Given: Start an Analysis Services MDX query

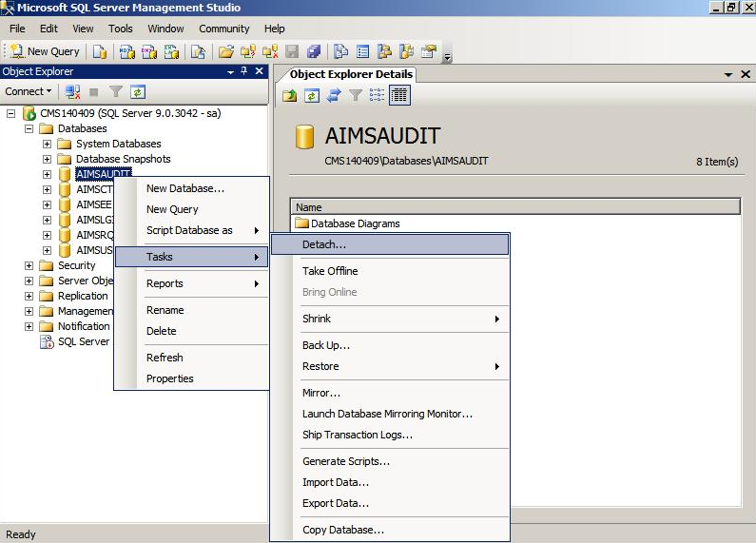Looking at the screenshot, I should pos(126,51).
